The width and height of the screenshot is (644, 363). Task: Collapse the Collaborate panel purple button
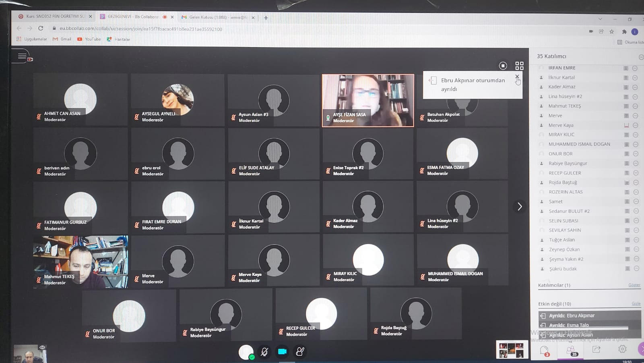point(641,349)
